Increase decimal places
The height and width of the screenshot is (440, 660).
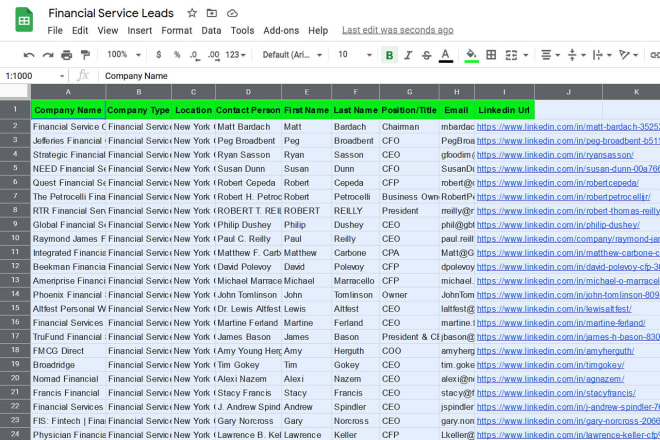[214, 55]
